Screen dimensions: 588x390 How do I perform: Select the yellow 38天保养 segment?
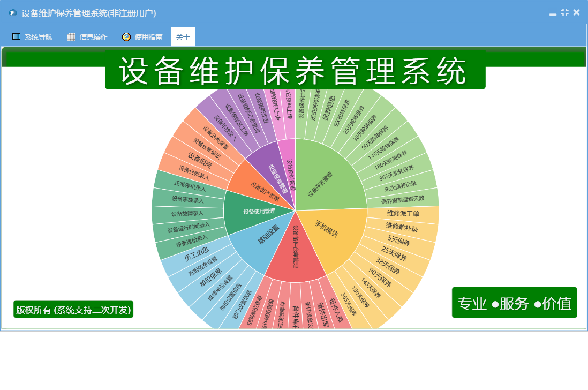tap(387, 266)
